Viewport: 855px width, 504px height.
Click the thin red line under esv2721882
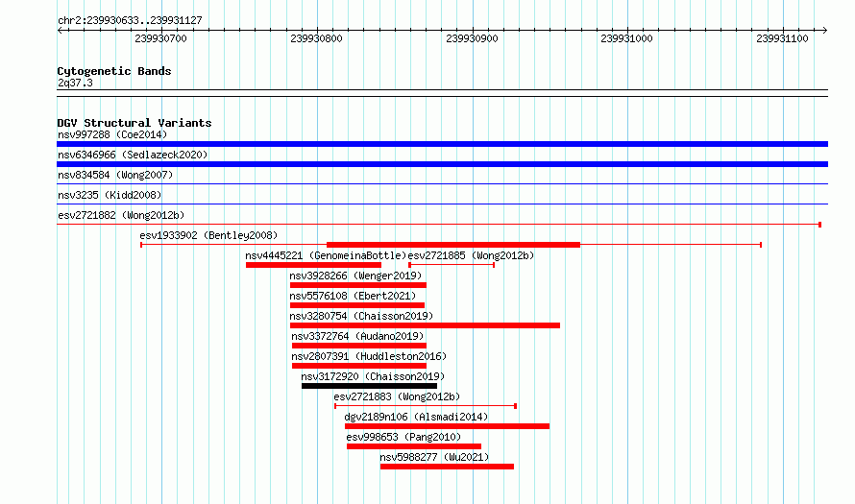coord(439,225)
